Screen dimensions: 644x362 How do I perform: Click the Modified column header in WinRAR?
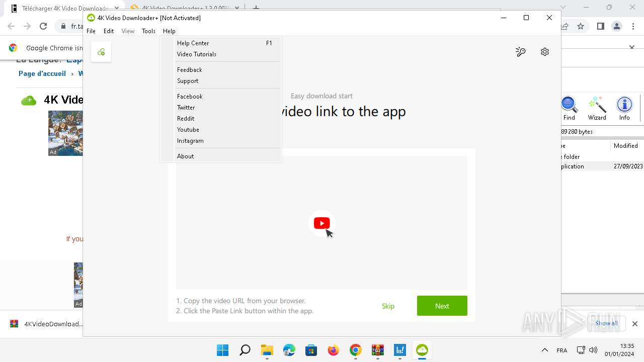click(x=626, y=146)
